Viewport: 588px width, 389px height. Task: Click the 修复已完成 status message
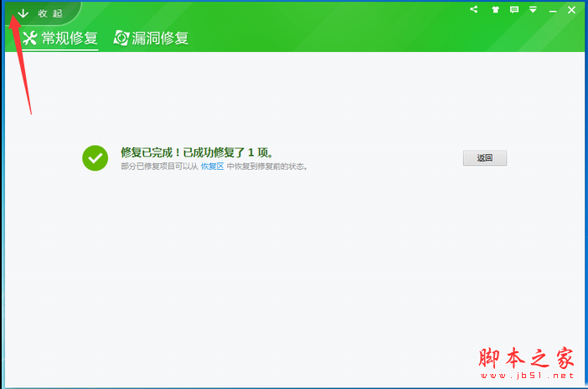[x=197, y=152]
